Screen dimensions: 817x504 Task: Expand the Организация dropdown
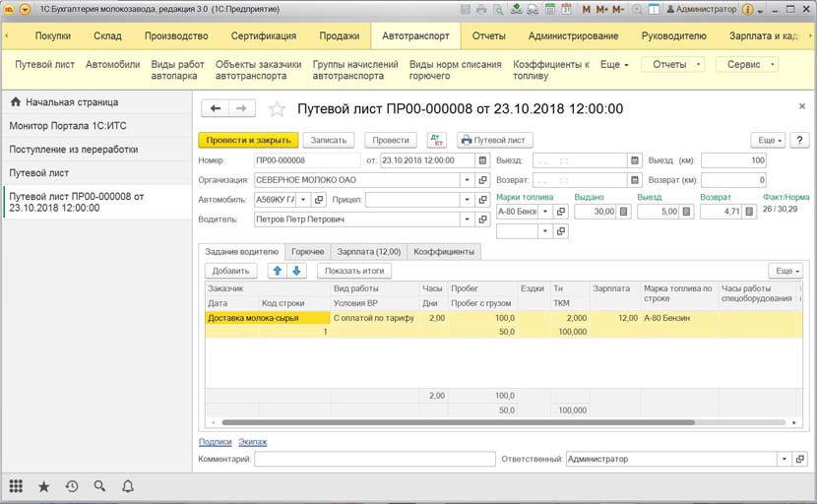(467, 180)
